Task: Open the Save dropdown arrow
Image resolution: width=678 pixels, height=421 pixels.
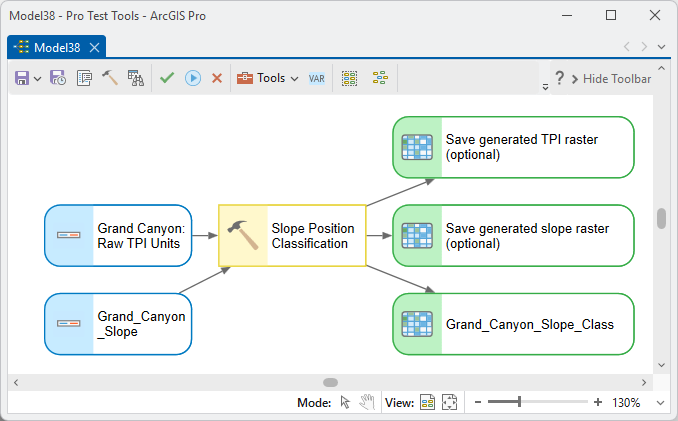Action: (38, 79)
